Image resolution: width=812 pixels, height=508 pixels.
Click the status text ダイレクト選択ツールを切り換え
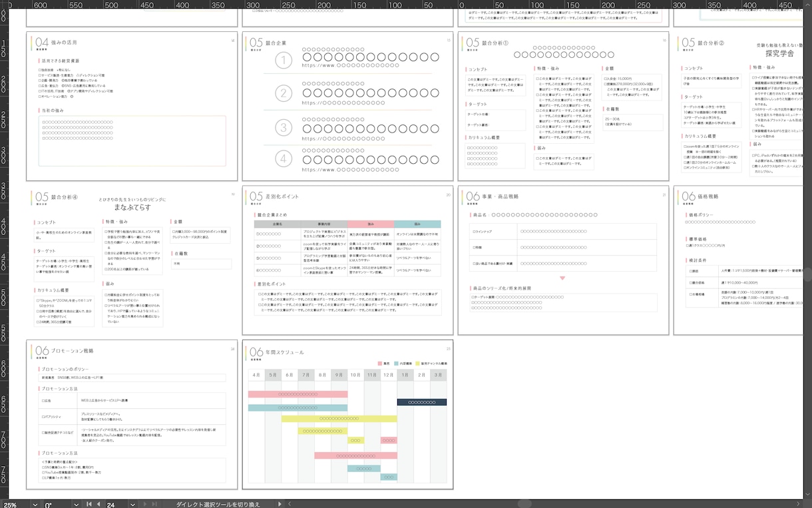[218, 504]
